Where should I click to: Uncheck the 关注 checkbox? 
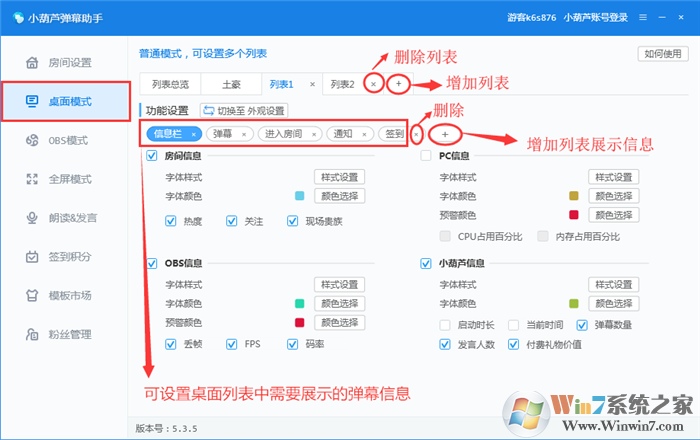(231, 221)
